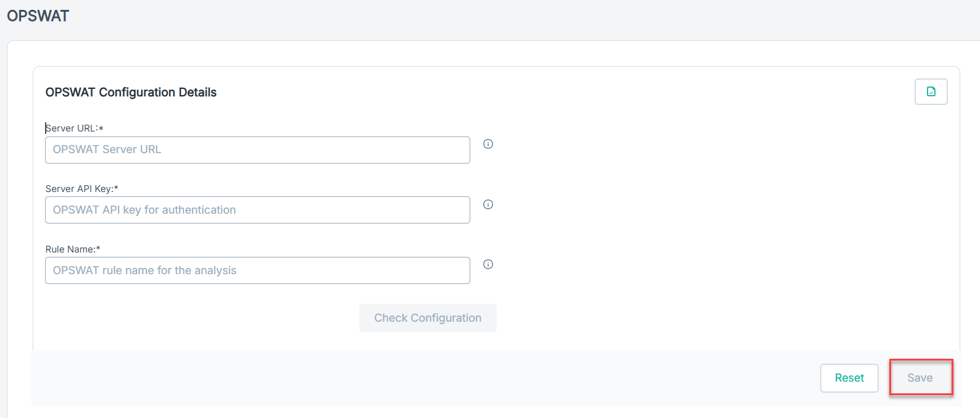Click the Rule Name label text

pos(70,249)
